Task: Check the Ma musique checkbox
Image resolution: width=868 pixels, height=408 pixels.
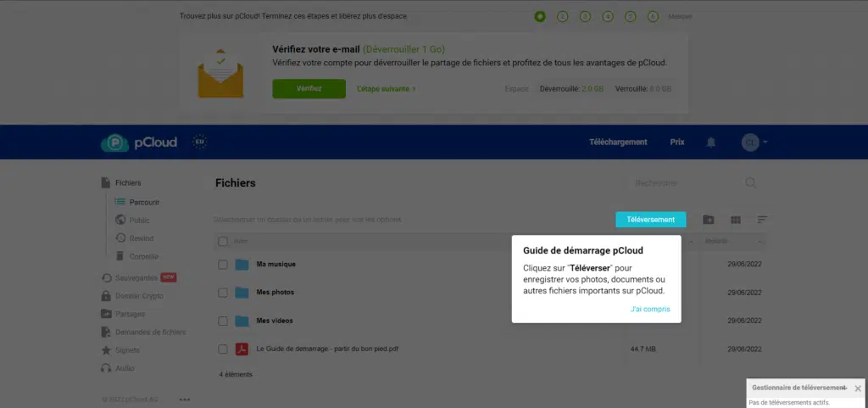Action: [223, 265]
